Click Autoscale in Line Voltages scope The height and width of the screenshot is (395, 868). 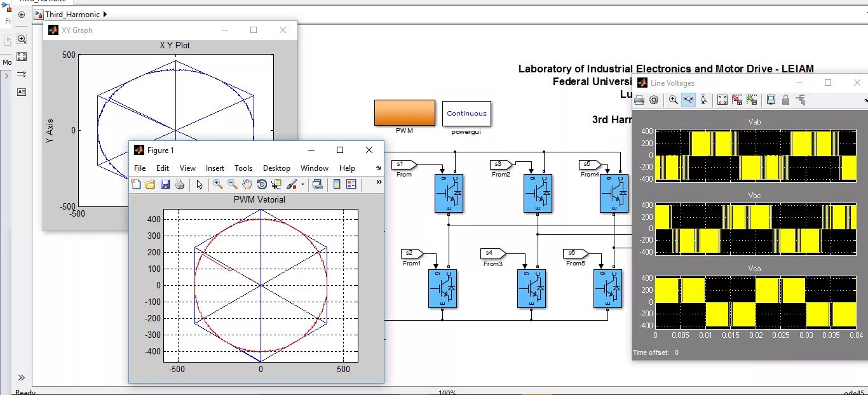pyautogui.click(x=722, y=100)
